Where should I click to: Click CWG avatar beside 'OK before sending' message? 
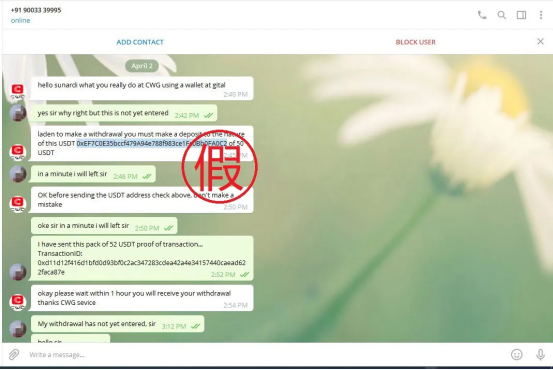tap(17, 204)
